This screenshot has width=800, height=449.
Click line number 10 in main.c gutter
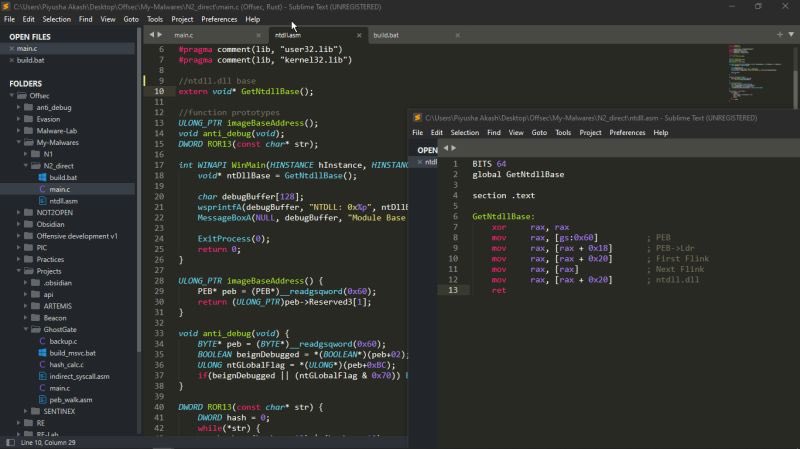[x=159, y=91]
